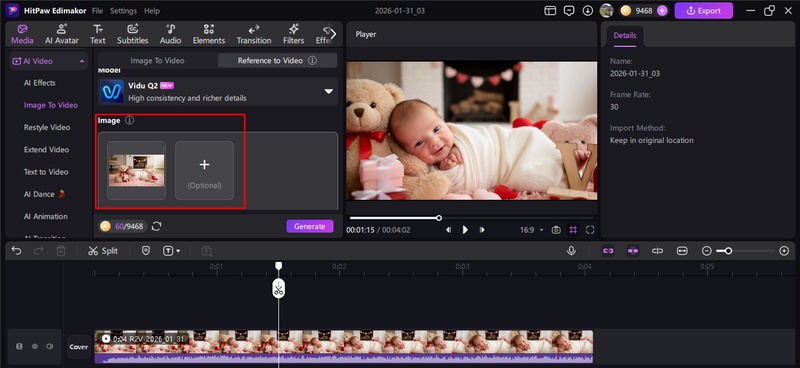Add an optional reference image
The image size is (800, 368).
205,170
